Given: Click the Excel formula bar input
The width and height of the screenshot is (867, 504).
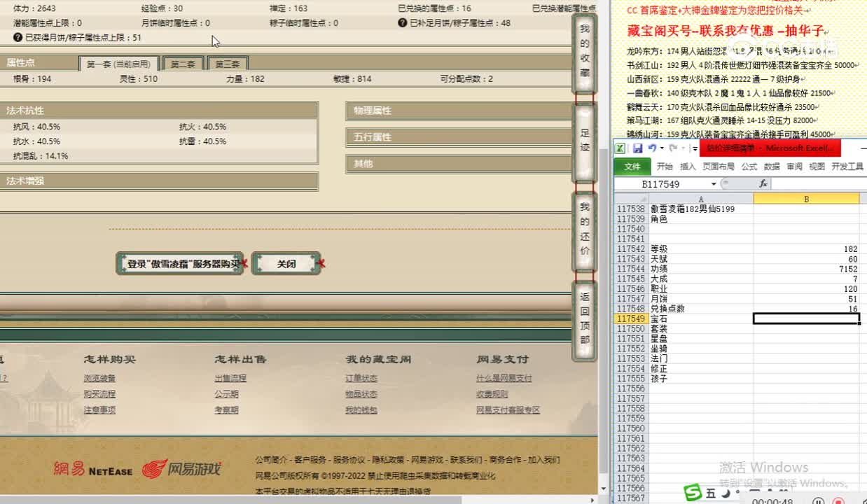Looking at the screenshot, I should pos(819,183).
